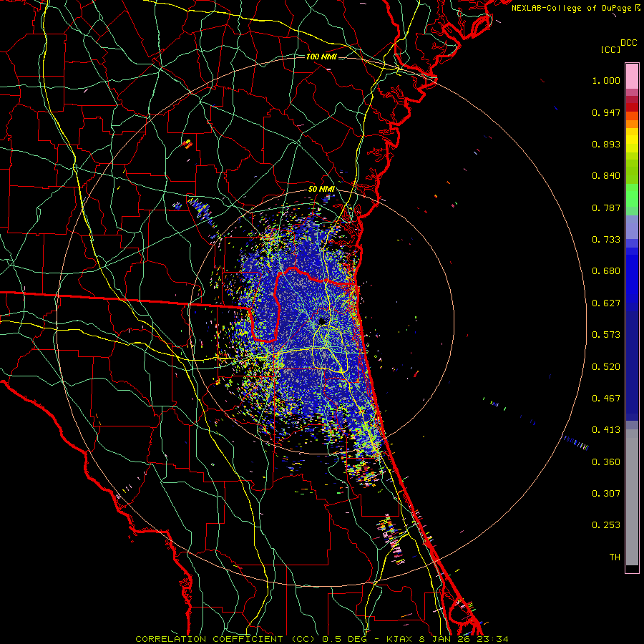
Task: Click the 0.627 scale value
Action: click(606, 303)
